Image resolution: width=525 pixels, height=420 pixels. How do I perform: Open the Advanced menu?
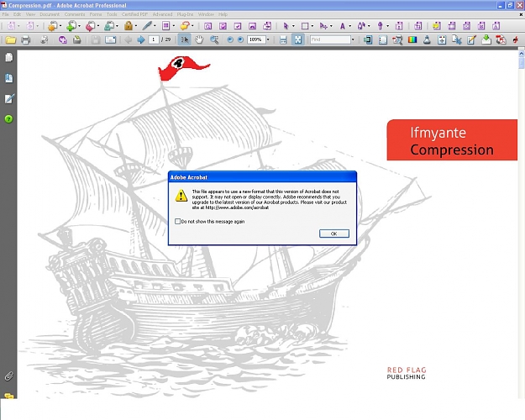[x=162, y=14]
